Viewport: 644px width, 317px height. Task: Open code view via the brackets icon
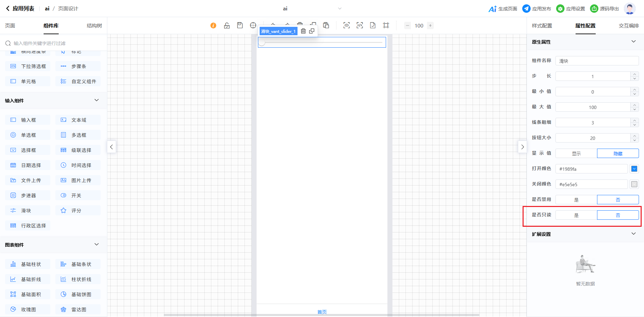click(360, 25)
